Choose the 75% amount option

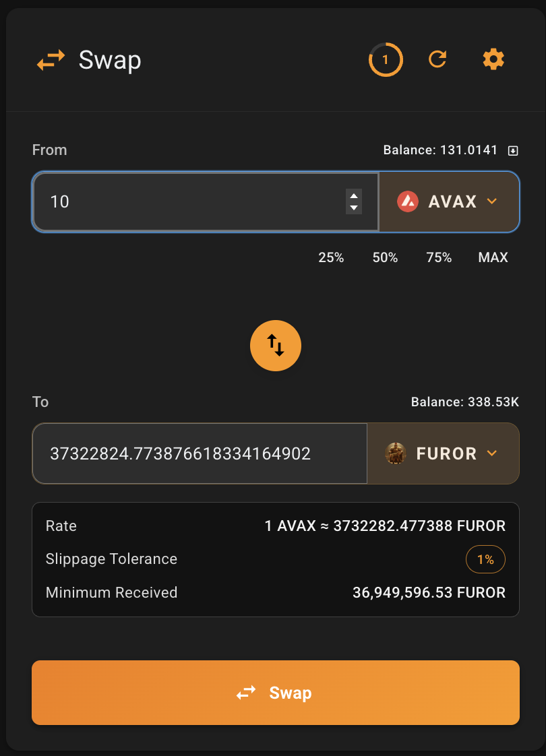click(439, 257)
